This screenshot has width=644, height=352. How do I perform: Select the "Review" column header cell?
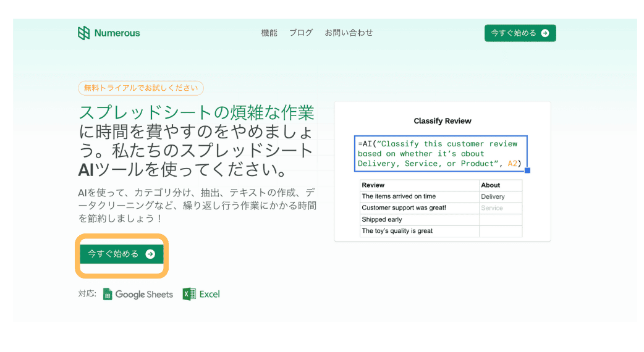419,185
